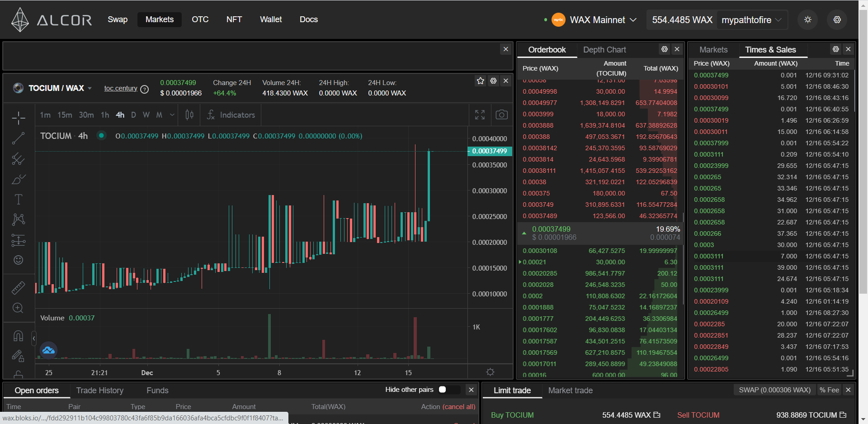Screen dimensions: 868x424
Task: Open candlestick chart style selector
Action: pyautogui.click(x=189, y=115)
